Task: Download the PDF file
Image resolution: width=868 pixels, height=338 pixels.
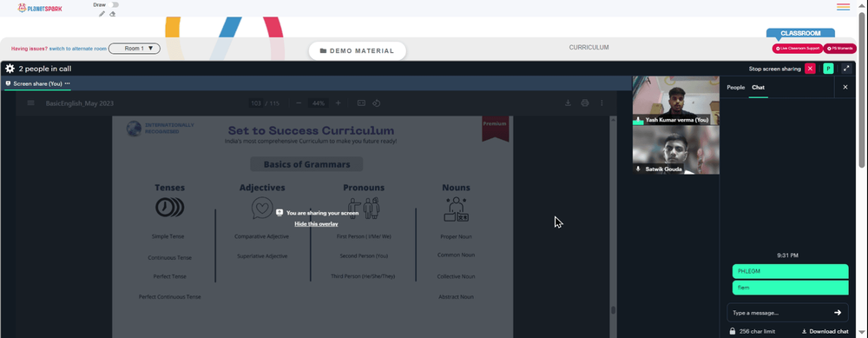Action: pyautogui.click(x=568, y=103)
